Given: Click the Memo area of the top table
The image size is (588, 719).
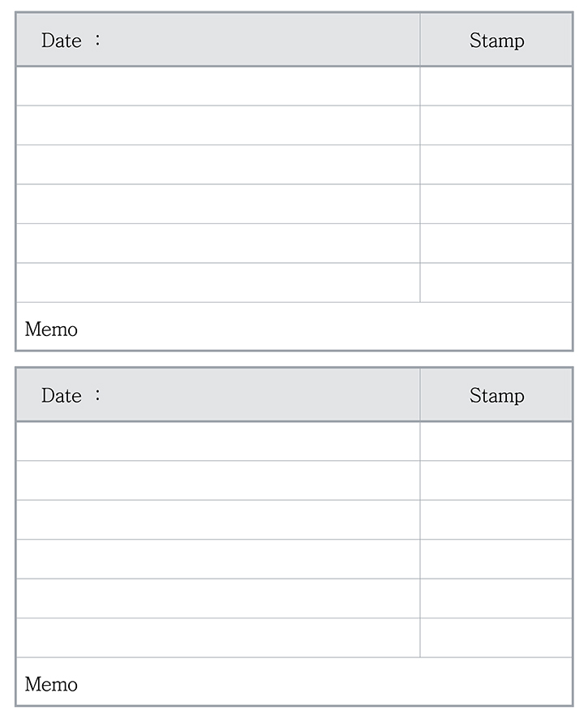Looking at the screenshot, I should coord(294,327).
